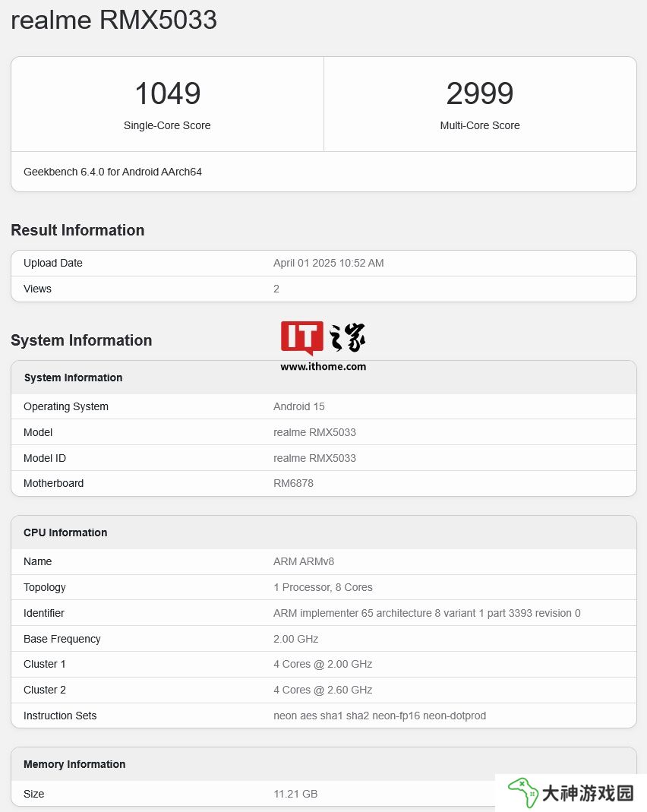Viewport: 647px width, 812px height.
Task: Select the ARM implementer 65 identifier string
Action: (x=427, y=613)
